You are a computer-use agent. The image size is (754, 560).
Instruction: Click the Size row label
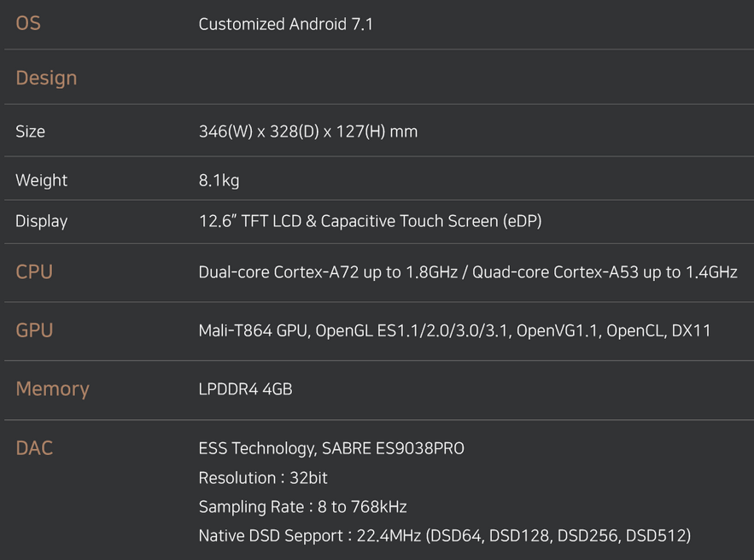[30, 131]
